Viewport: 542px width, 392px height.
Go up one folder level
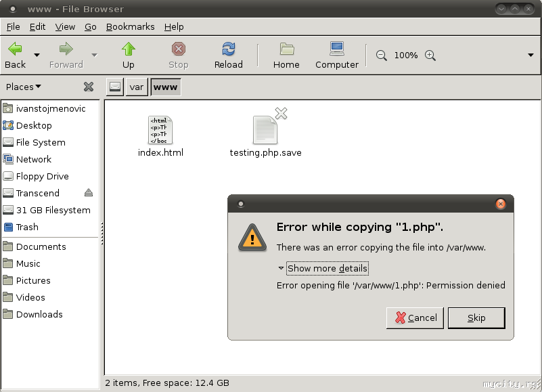point(129,56)
